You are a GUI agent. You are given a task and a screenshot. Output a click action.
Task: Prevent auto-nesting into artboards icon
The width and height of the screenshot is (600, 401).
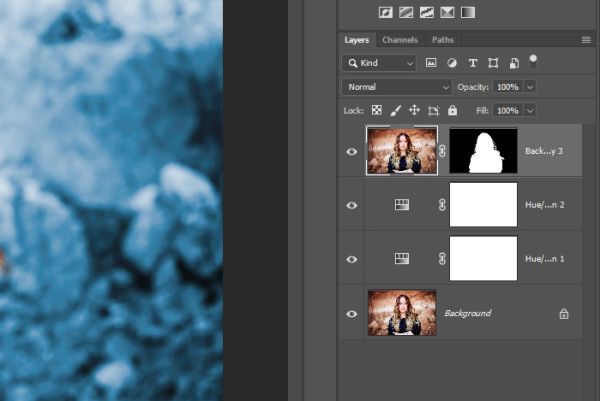(x=433, y=111)
